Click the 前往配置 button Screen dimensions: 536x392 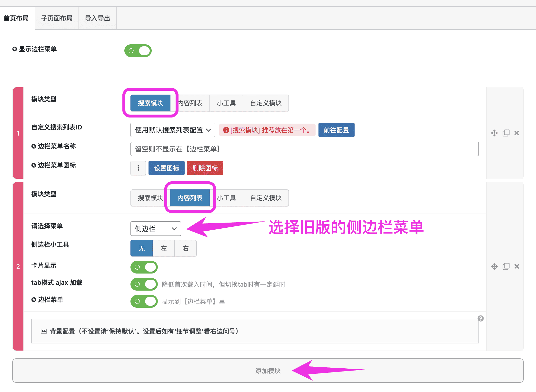pos(336,130)
